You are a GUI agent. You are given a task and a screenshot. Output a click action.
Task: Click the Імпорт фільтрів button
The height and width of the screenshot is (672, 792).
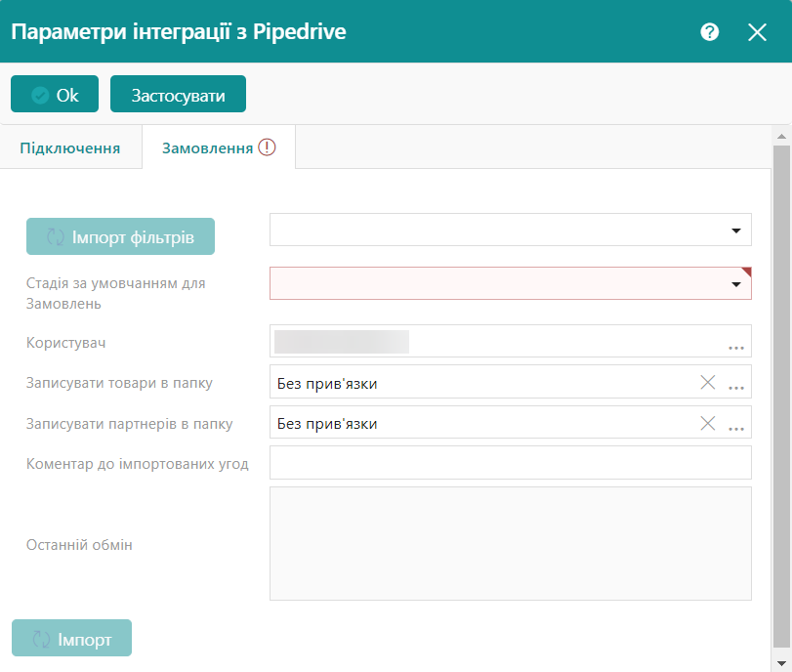(x=120, y=236)
